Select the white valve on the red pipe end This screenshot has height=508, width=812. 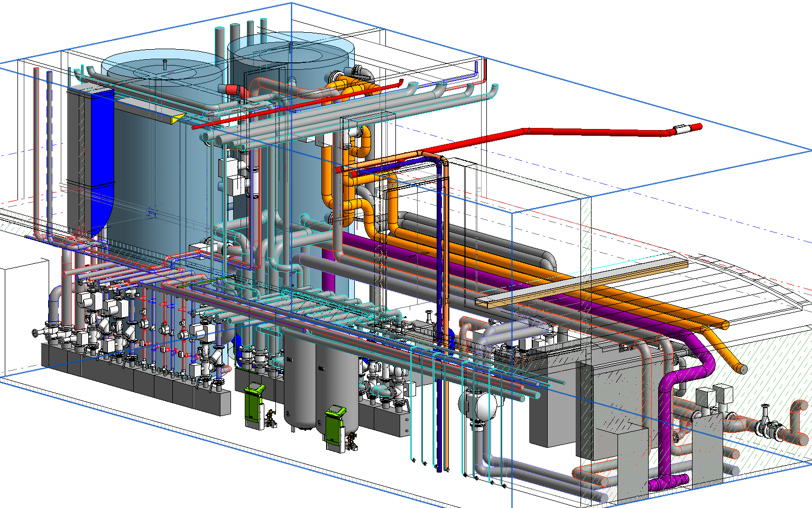(x=682, y=128)
